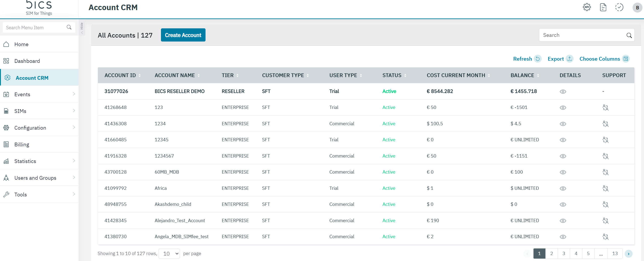Image resolution: width=644 pixels, height=261 pixels.
Task: Click the eye icon for 60MB_MDB account
Action: pos(563,172)
